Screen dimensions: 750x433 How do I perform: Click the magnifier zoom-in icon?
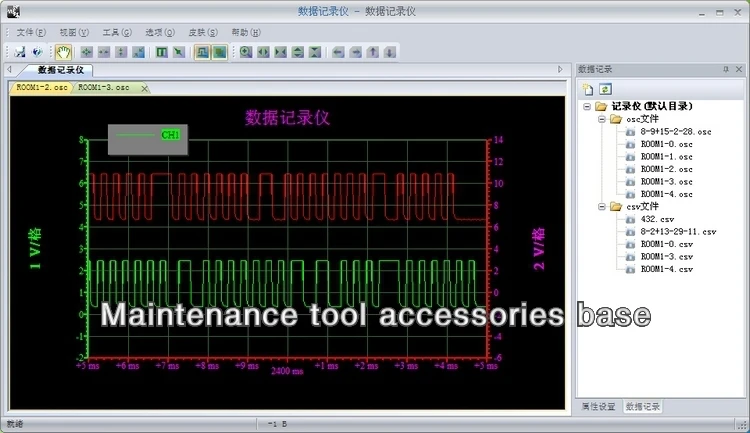(246, 52)
